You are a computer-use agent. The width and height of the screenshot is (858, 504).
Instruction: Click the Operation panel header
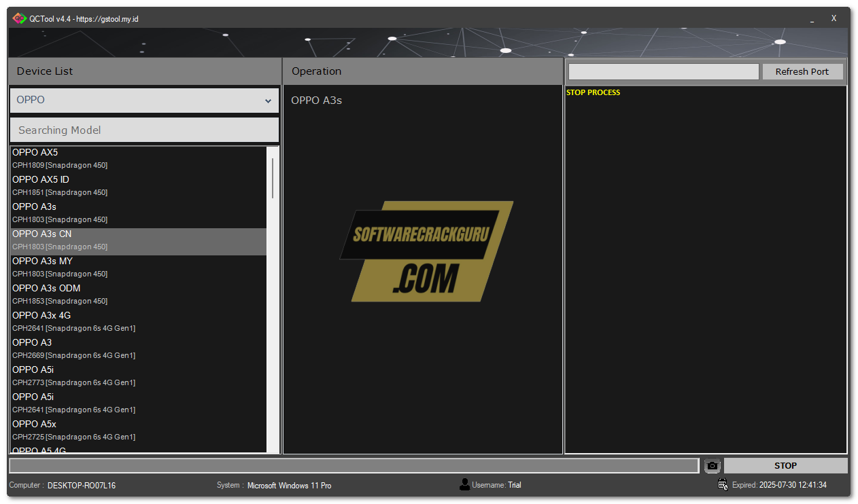click(422, 71)
